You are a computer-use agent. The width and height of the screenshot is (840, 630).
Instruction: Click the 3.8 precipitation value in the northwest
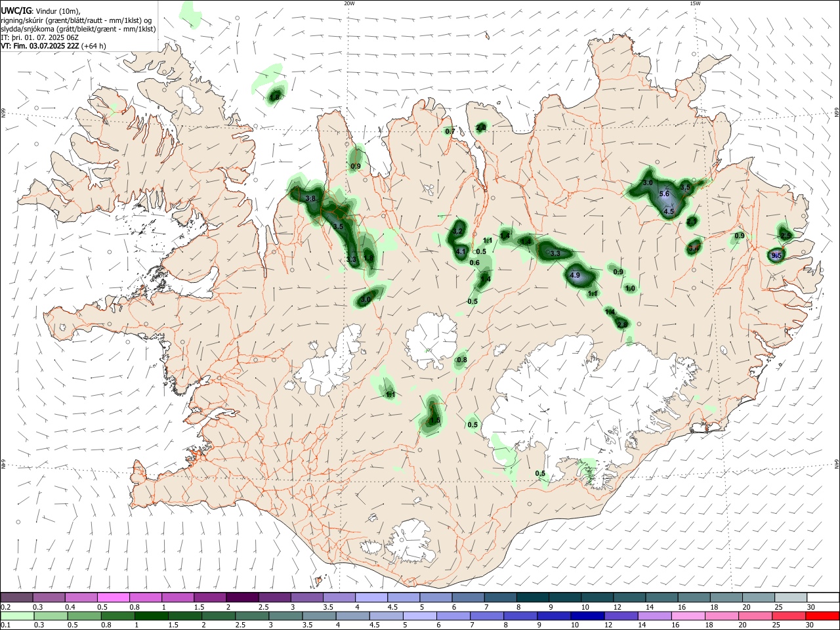(x=311, y=198)
